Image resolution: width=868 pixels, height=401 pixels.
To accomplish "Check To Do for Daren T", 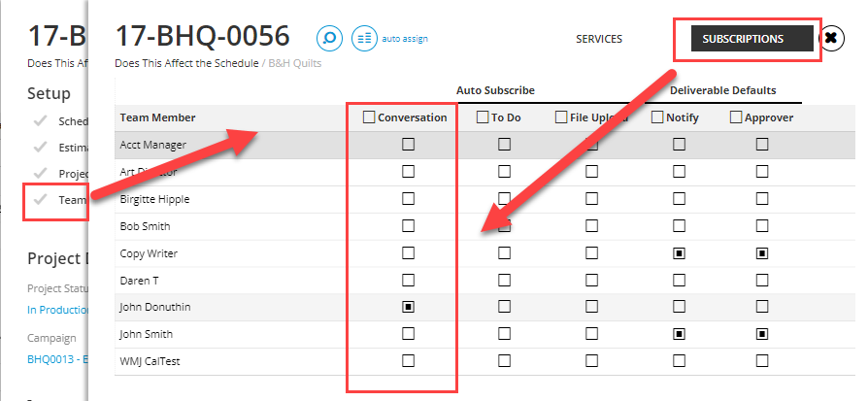I will pyautogui.click(x=504, y=280).
